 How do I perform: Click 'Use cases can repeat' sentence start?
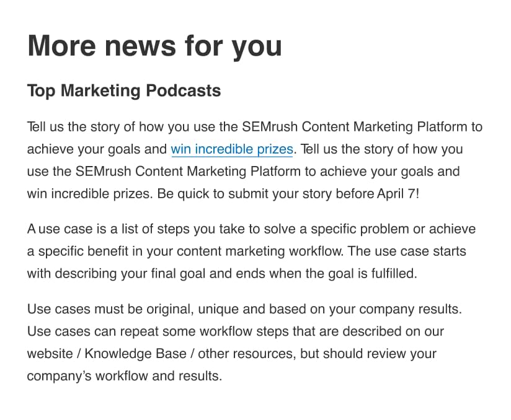click(x=94, y=331)
